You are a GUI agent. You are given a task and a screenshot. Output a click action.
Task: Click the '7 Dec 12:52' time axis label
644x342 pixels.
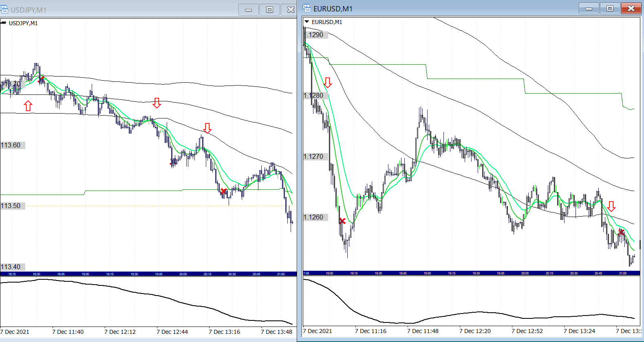(527, 331)
